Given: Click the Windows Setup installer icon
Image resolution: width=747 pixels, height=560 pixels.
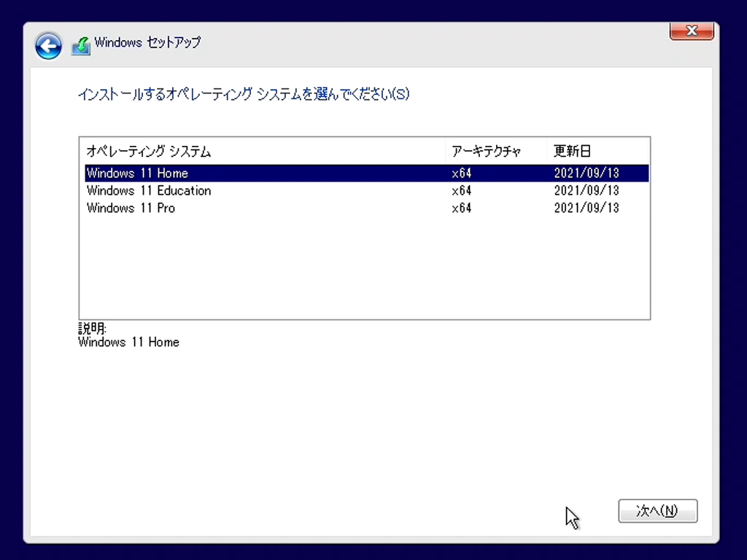Looking at the screenshot, I should (x=81, y=46).
